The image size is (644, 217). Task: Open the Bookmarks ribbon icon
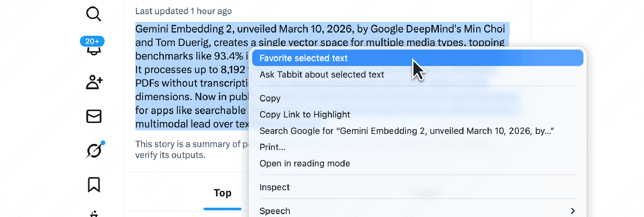pos(94,185)
